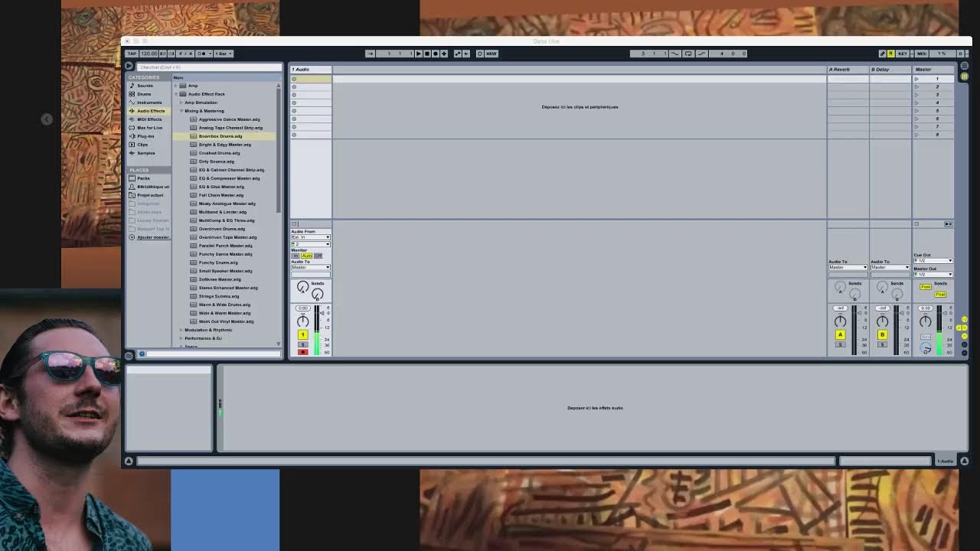The height and width of the screenshot is (551, 980).
Task: Toggle the metronome button
Action: (203, 54)
